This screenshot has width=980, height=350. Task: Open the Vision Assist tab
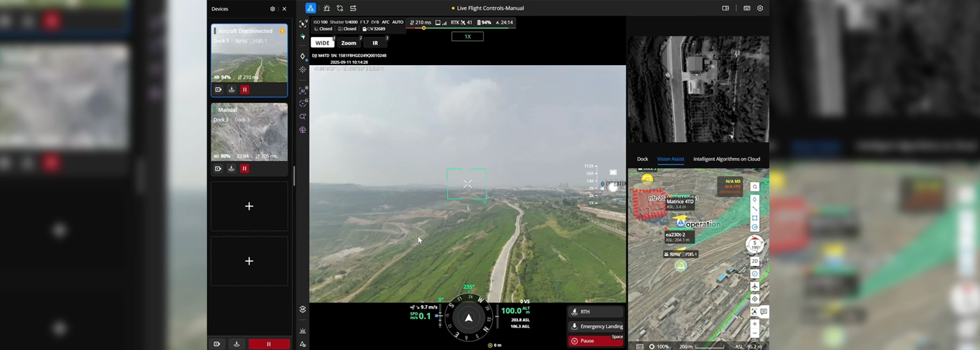coord(671,159)
